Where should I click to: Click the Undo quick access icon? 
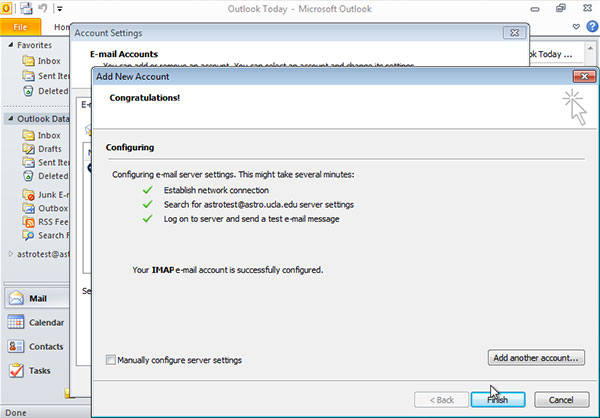click(43, 8)
